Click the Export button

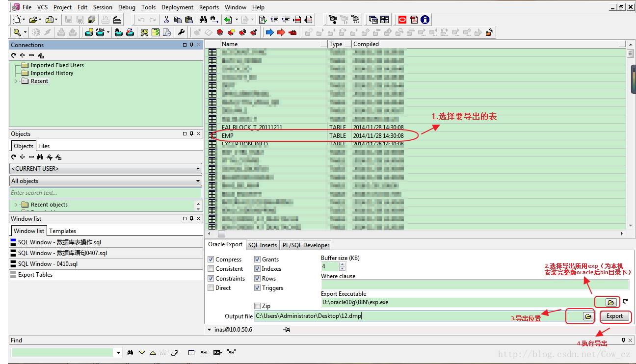(614, 316)
